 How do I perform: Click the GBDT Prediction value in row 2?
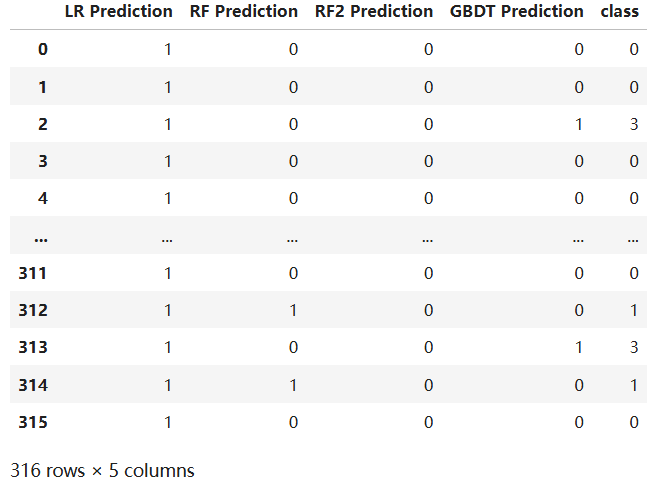[578, 124]
